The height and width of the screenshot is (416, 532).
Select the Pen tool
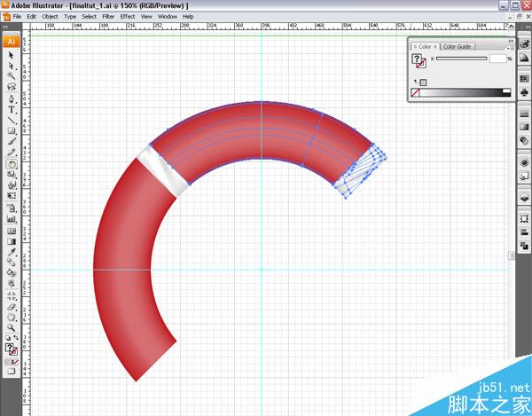12,99
